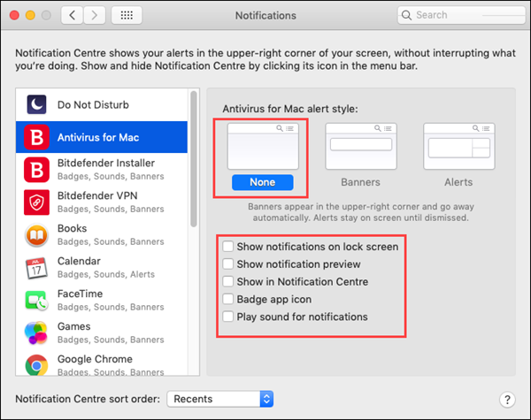
Task: Select Games in the app list
Action: click(101, 333)
